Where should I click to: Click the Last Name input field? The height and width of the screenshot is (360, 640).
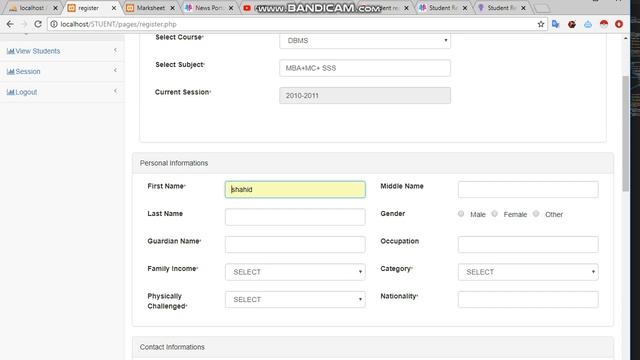(295, 217)
